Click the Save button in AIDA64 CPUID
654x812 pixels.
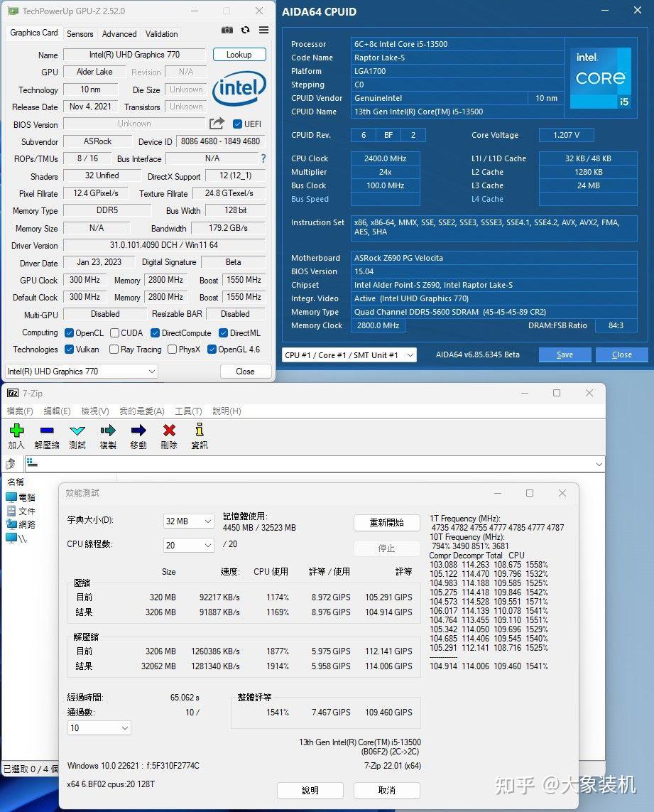click(565, 354)
